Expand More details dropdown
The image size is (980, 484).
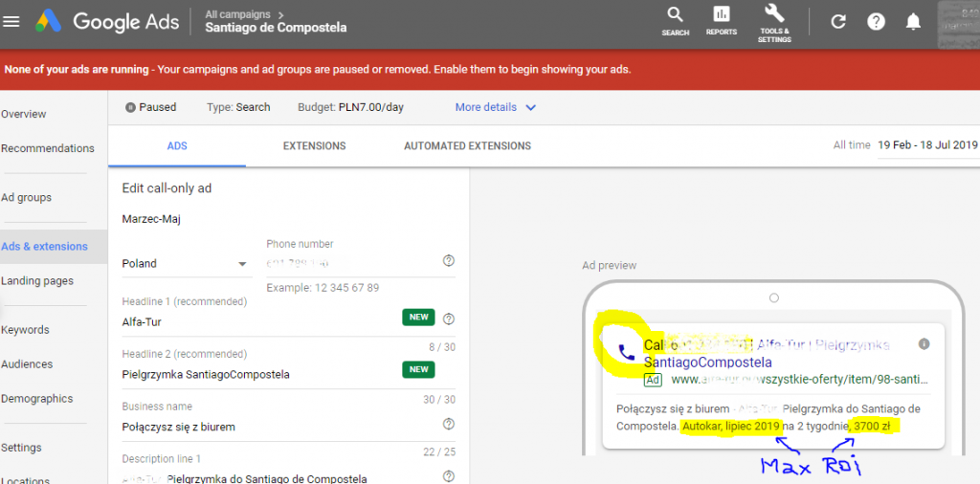pyautogui.click(x=495, y=107)
